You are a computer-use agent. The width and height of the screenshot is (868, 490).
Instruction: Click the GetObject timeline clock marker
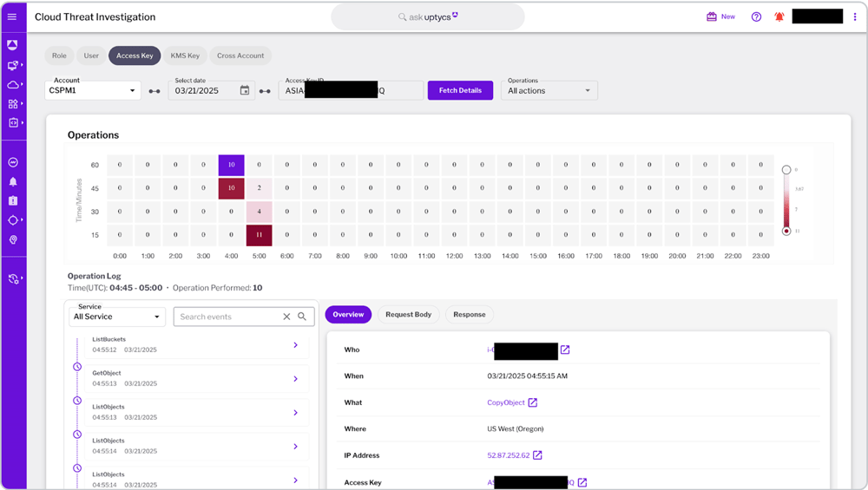[77, 367]
